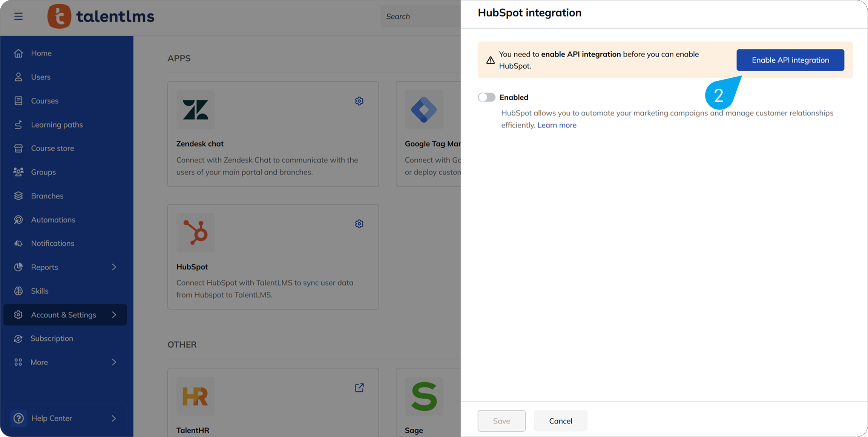868x437 pixels.
Task: Open the Automations menu item
Action: (53, 220)
